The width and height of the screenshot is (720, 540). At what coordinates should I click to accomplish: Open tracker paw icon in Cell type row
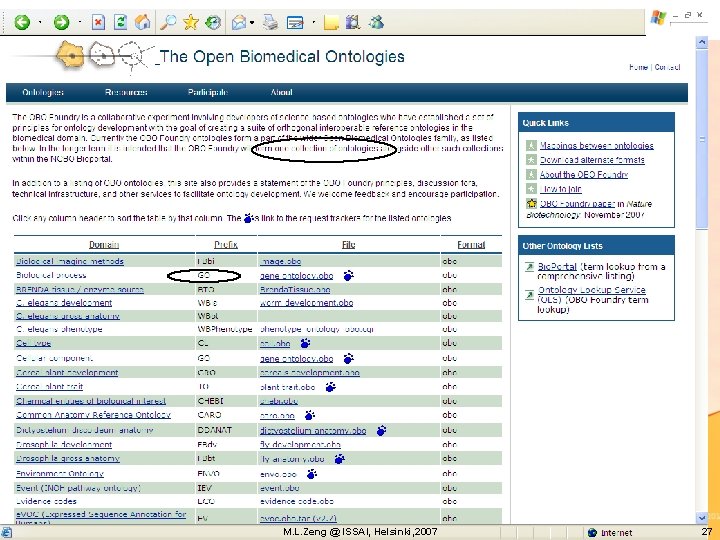tap(305, 343)
